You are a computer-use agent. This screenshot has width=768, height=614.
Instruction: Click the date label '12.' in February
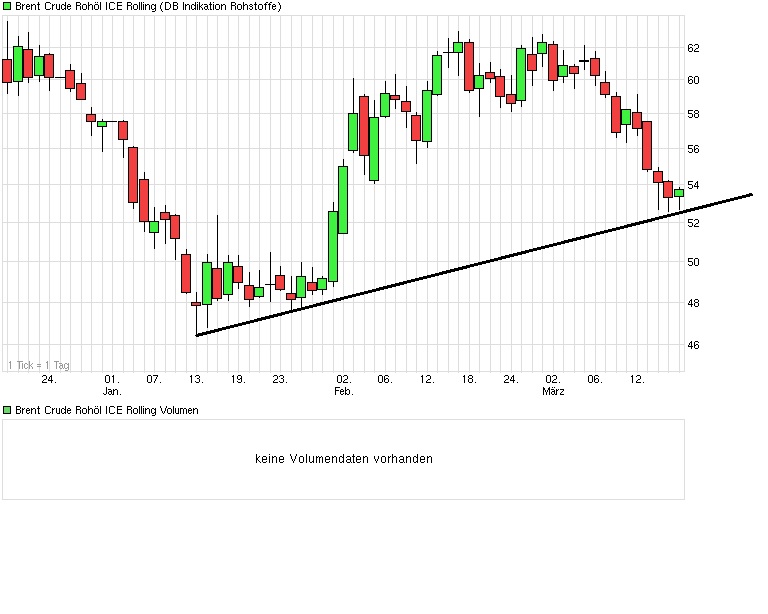(x=427, y=379)
